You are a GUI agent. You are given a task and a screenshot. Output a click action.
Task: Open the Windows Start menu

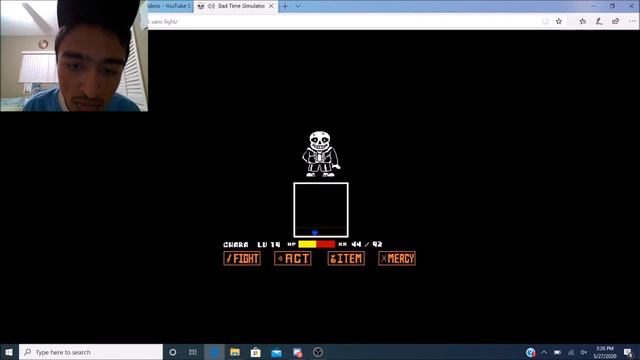[x=9, y=352]
